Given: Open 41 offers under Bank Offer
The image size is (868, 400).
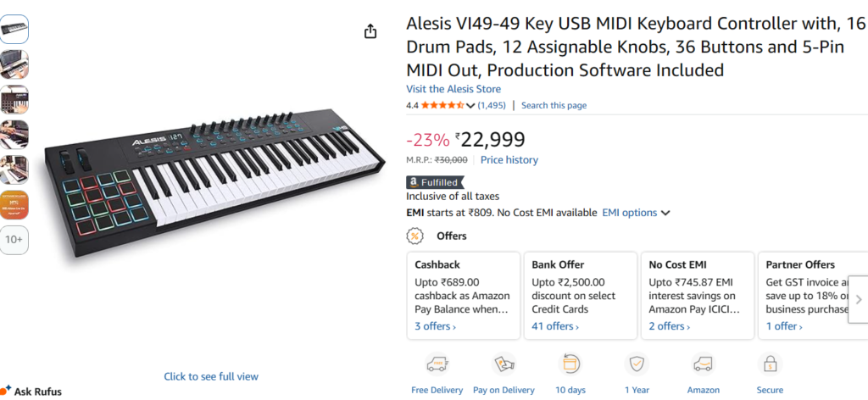Looking at the screenshot, I should (555, 326).
